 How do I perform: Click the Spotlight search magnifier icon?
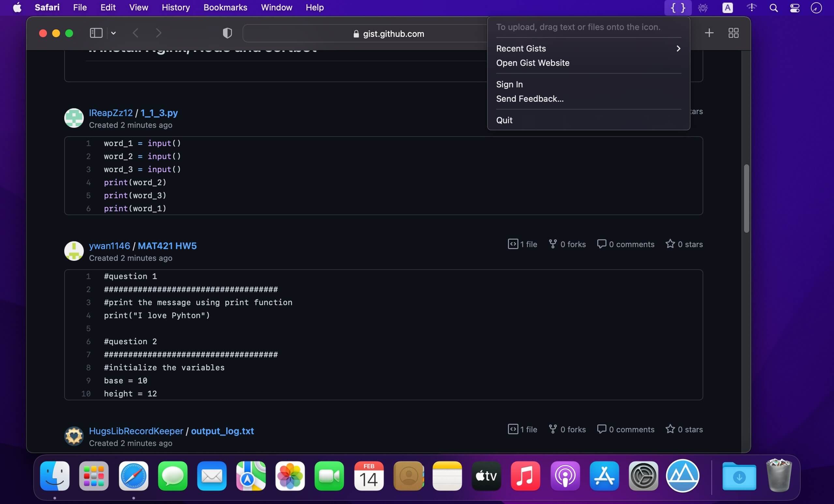[x=773, y=7]
